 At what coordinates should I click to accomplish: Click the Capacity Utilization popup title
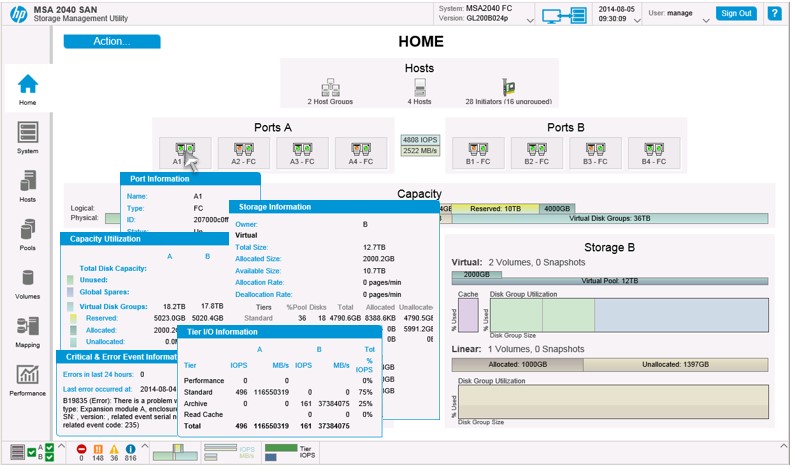point(105,239)
